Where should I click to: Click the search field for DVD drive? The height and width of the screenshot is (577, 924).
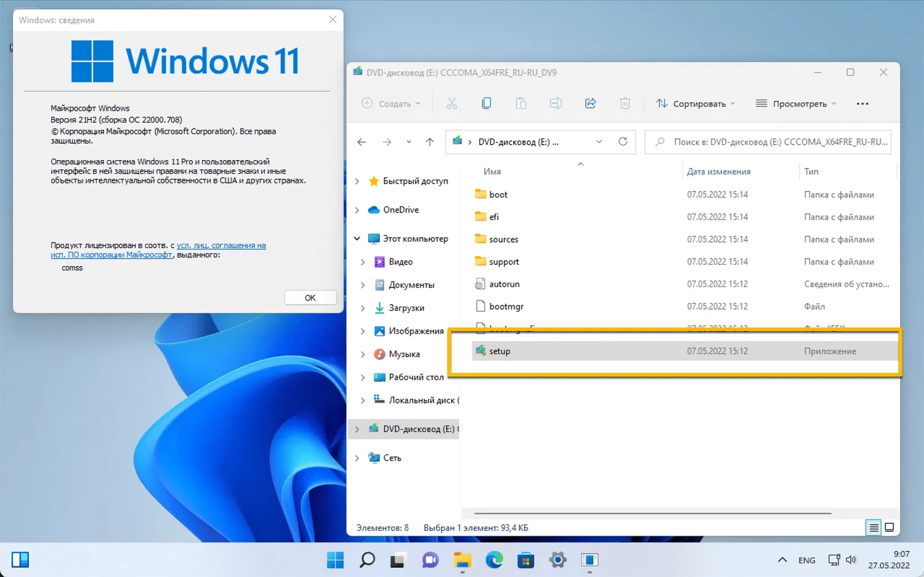768,142
